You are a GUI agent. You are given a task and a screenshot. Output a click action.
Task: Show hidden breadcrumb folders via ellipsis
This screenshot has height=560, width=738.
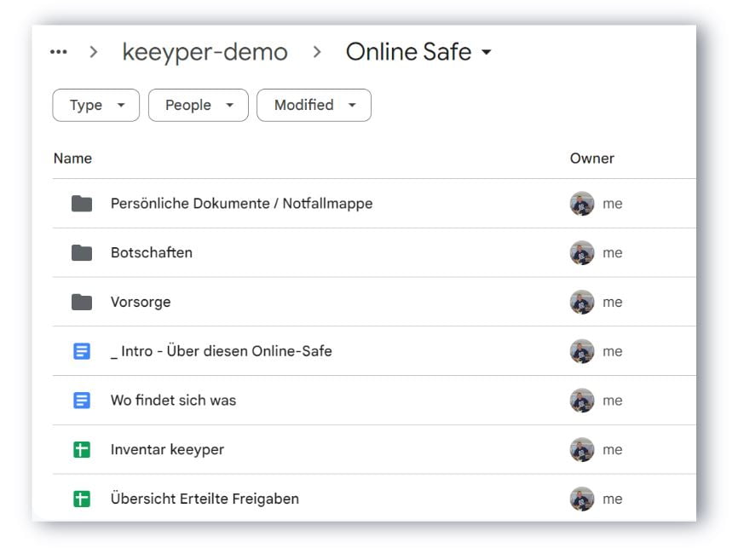(x=58, y=52)
